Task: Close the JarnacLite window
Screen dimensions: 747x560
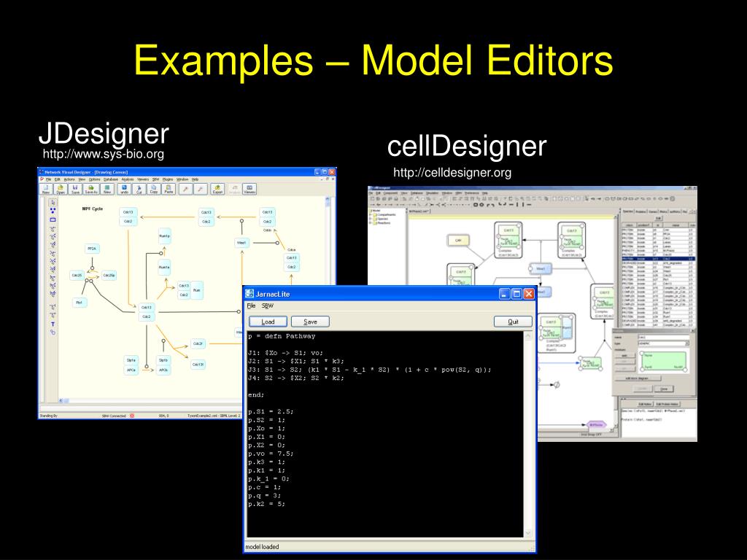Action: (x=529, y=294)
